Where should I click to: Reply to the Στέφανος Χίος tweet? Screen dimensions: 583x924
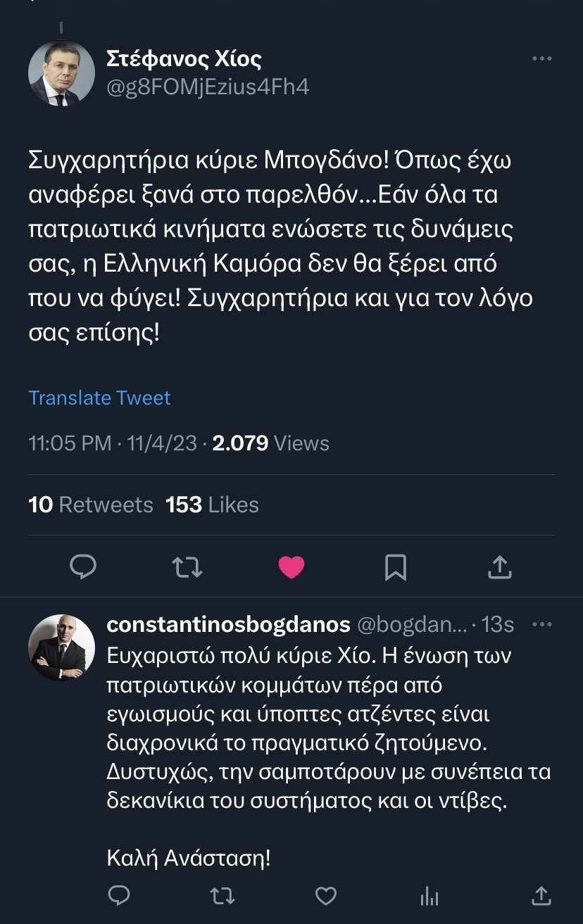pyautogui.click(x=83, y=567)
